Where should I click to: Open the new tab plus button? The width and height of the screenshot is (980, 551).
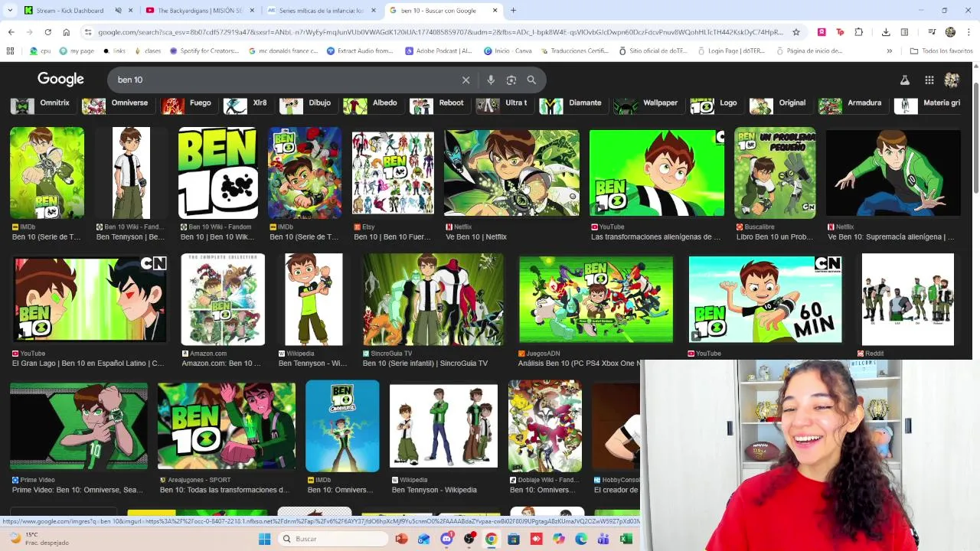(513, 11)
